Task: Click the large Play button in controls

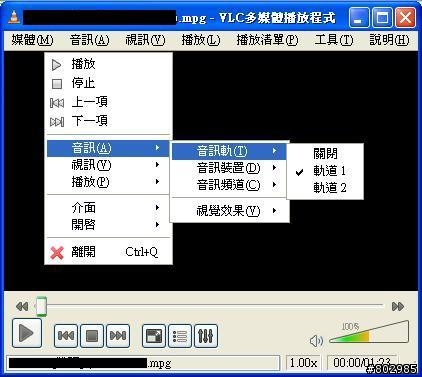Action: (27, 333)
